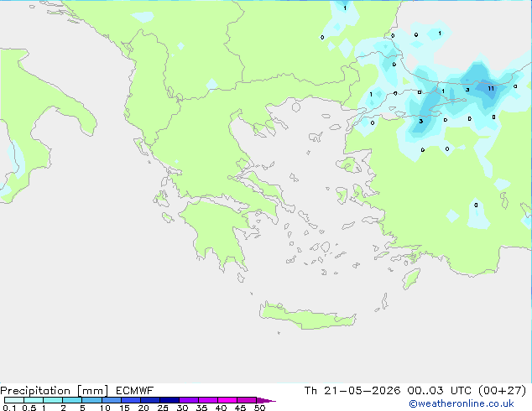The image size is (532, 411).
Task: Select the 1 mm legend color swatch
Action: pyautogui.click(x=53, y=400)
